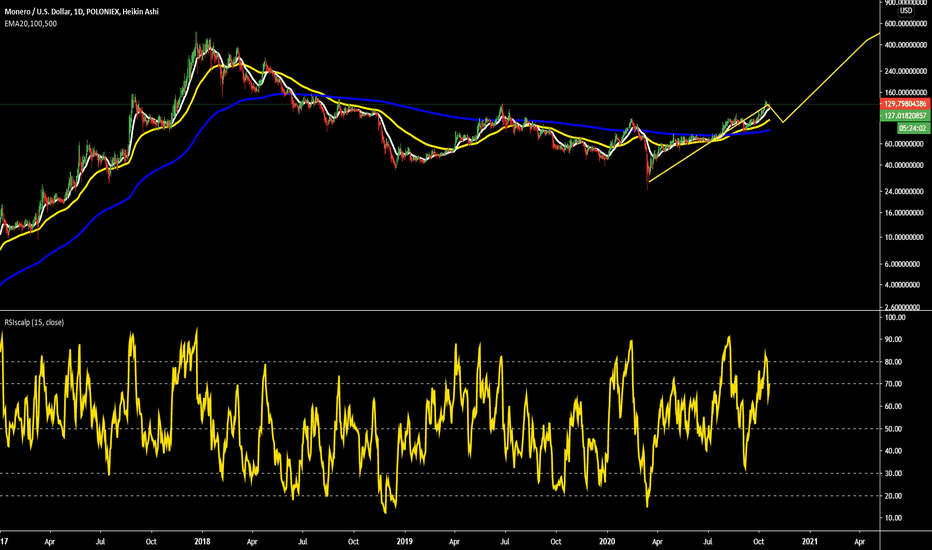Image resolution: width=932 pixels, height=550 pixels.
Task: Open the EMA20,100,500 indicator legend
Action: pos(31,24)
